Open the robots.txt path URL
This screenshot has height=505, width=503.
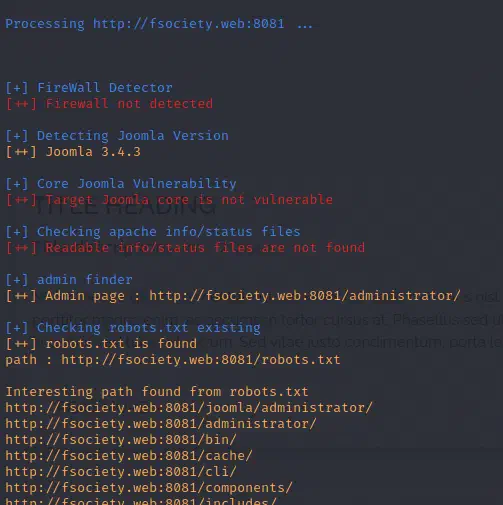click(x=201, y=360)
